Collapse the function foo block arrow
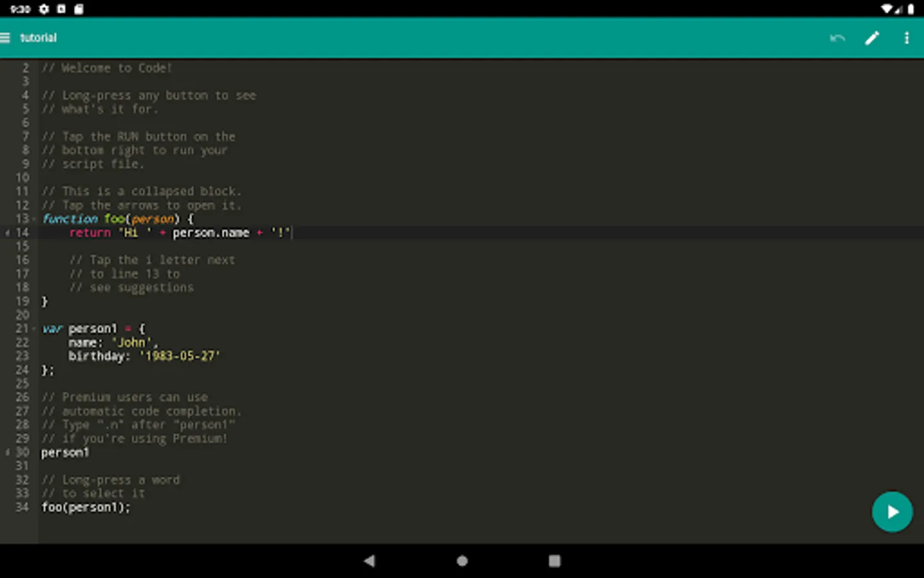This screenshot has height=578, width=924. (34, 219)
